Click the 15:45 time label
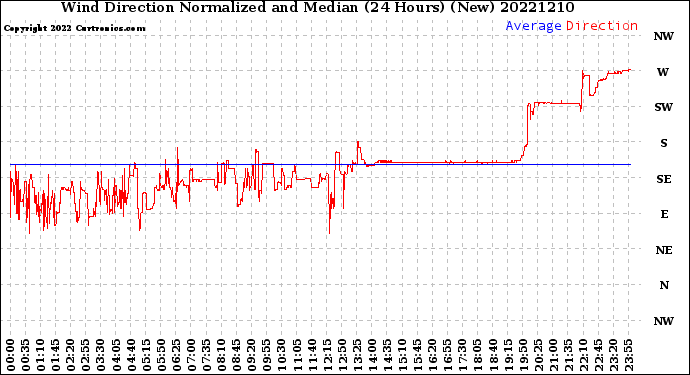690x375 pixels. [417, 356]
